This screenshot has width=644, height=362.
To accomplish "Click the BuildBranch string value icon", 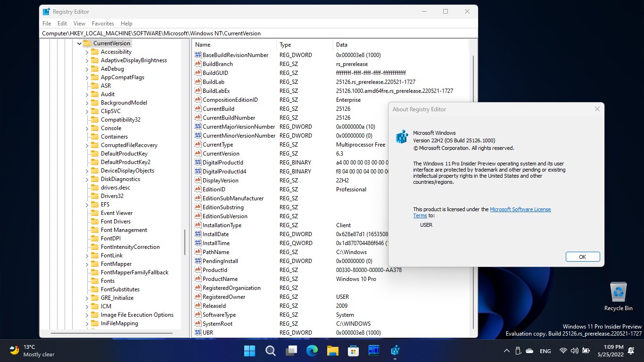I will (198, 64).
